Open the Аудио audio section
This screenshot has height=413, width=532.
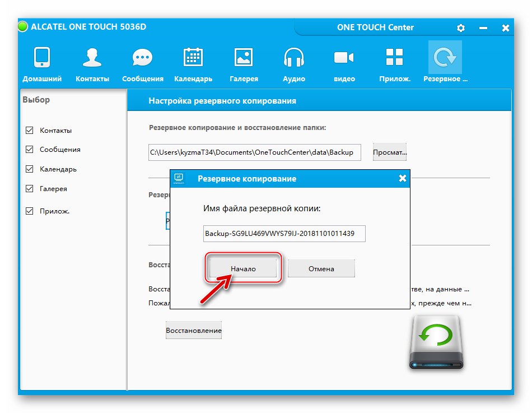coord(294,64)
